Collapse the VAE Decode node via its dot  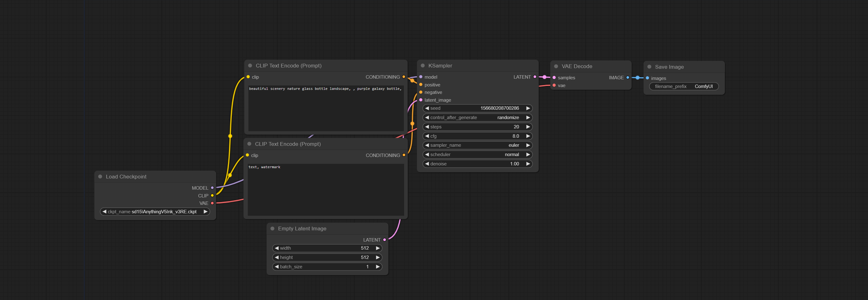click(556, 67)
